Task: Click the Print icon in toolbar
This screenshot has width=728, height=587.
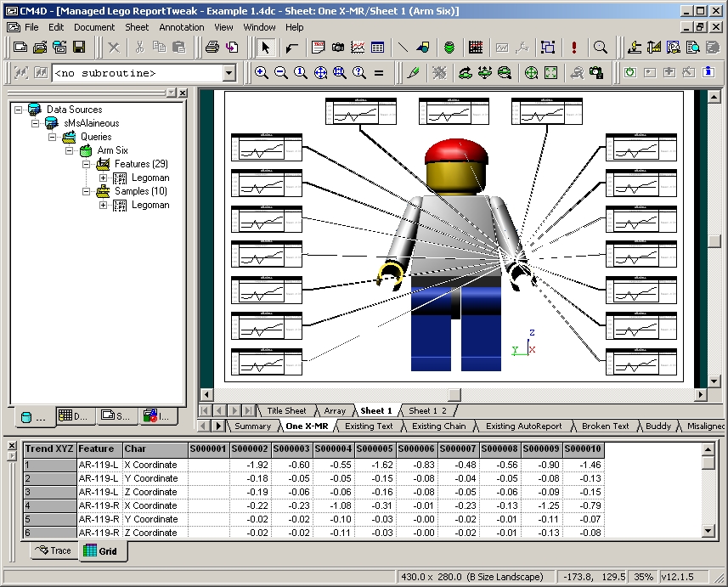Action: pos(212,48)
